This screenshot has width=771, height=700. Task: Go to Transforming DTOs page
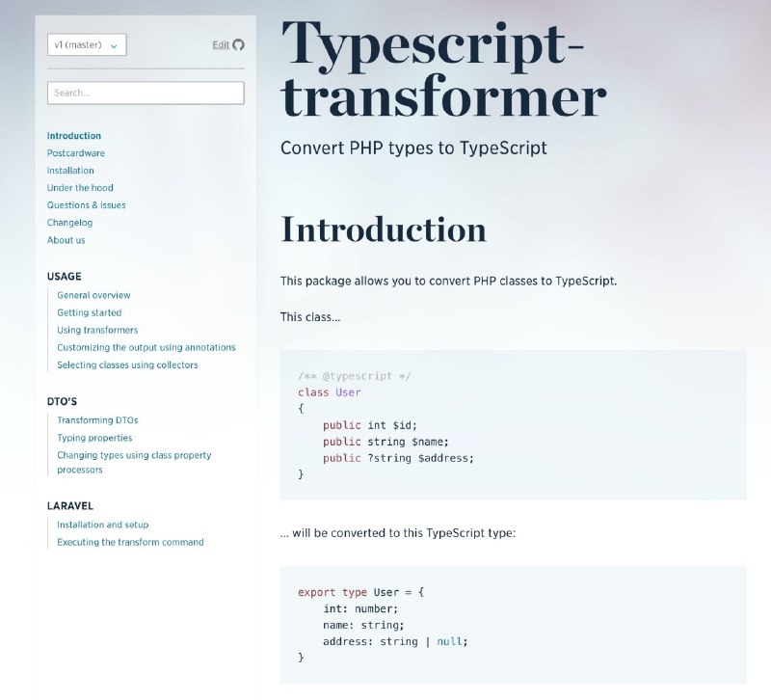pyautogui.click(x=97, y=420)
